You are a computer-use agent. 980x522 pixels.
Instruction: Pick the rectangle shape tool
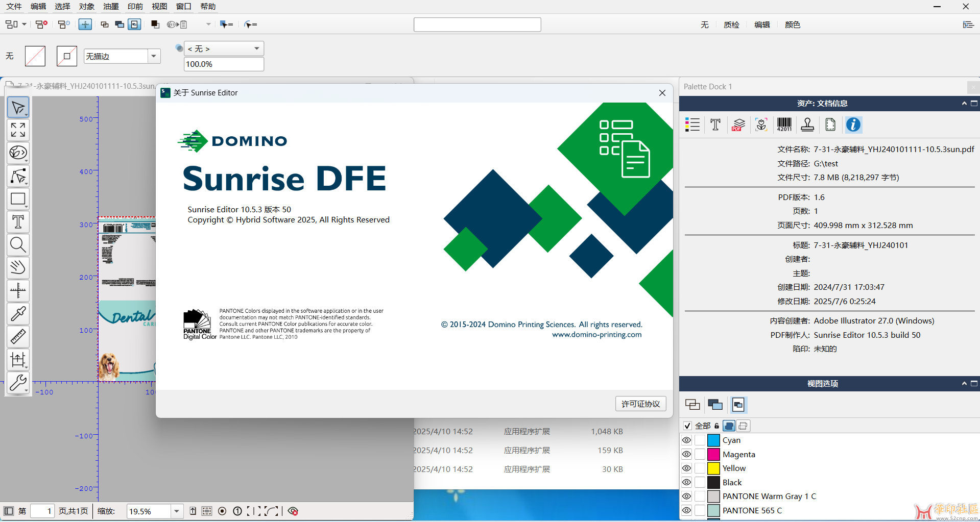18,199
